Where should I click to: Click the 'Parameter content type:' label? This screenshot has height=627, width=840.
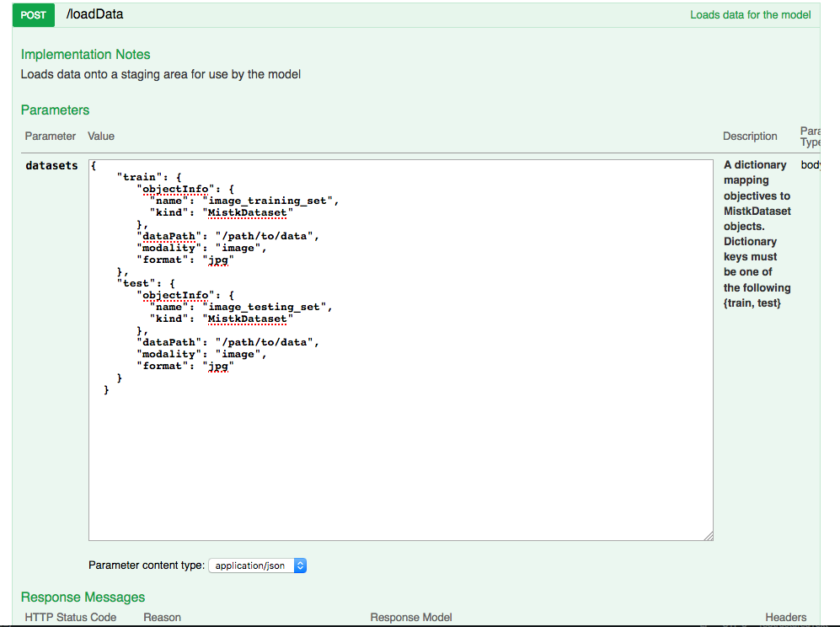click(147, 565)
